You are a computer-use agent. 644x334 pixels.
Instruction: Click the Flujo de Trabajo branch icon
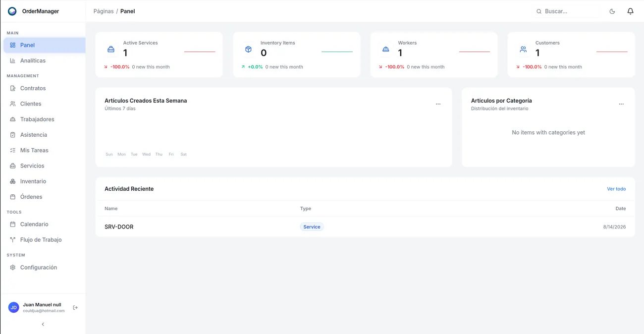click(13, 240)
